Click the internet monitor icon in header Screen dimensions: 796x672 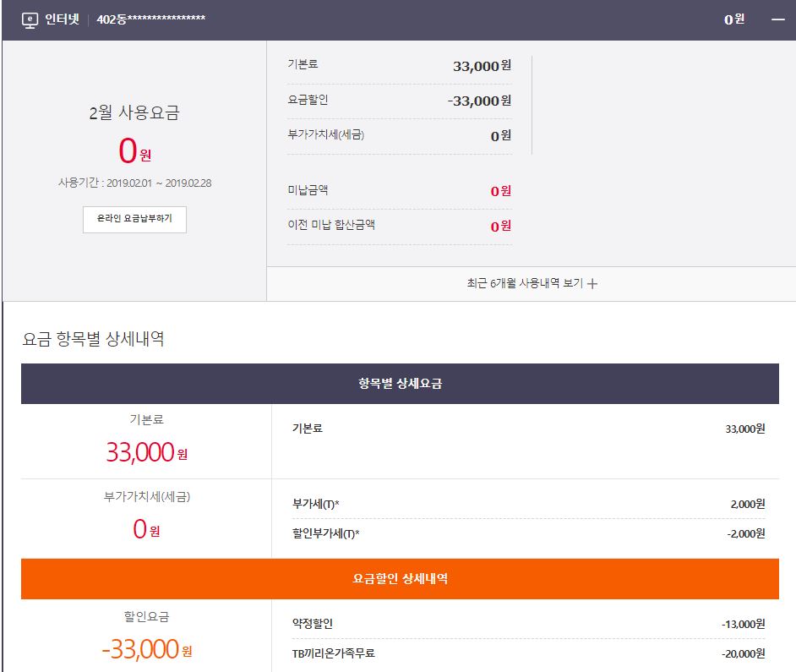29,19
